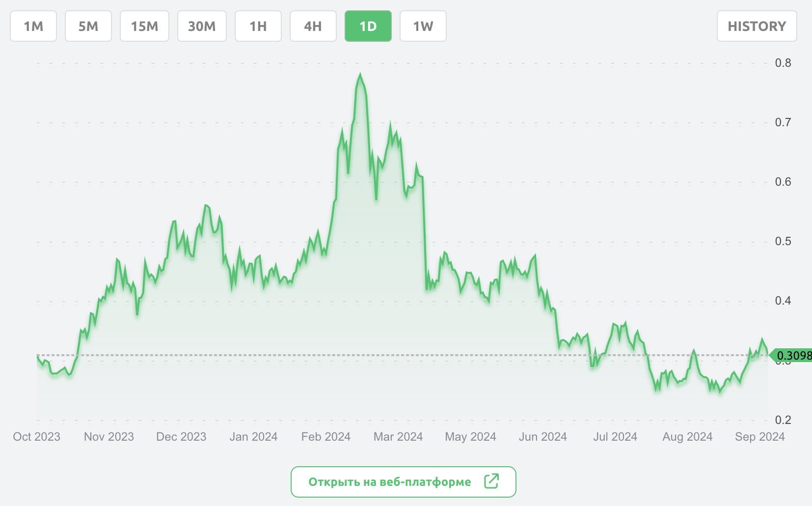
Task: Pick the 4H timeframe tab
Action: [x=313, y=26]
